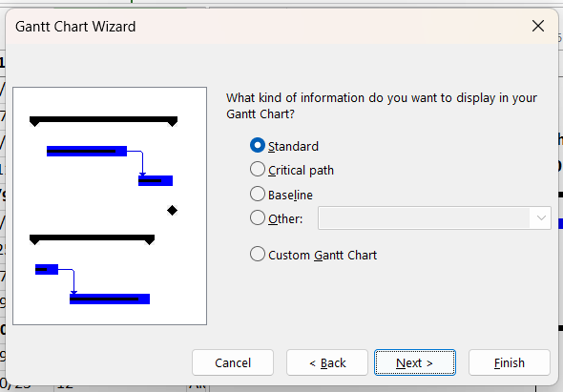Go back with the Back button
The width and height of the screenshot is (563, 392).
327,362
